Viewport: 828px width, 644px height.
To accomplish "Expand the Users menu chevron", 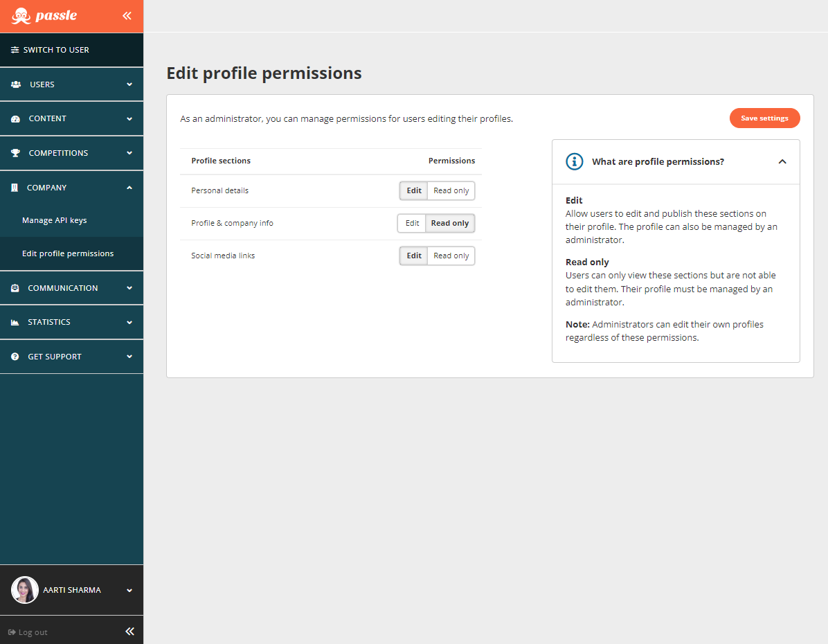I will coord(129,84).
